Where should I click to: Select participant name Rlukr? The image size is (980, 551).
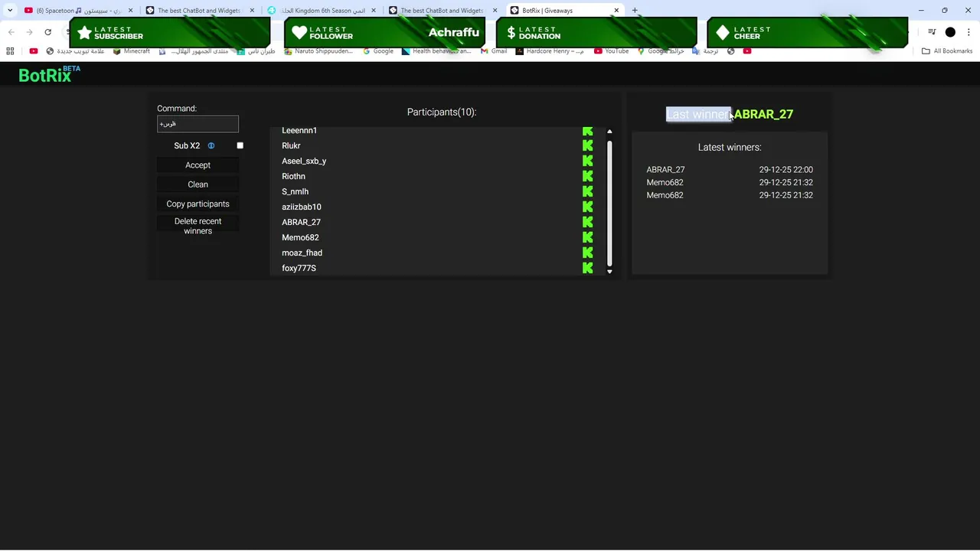click(291, 145)
